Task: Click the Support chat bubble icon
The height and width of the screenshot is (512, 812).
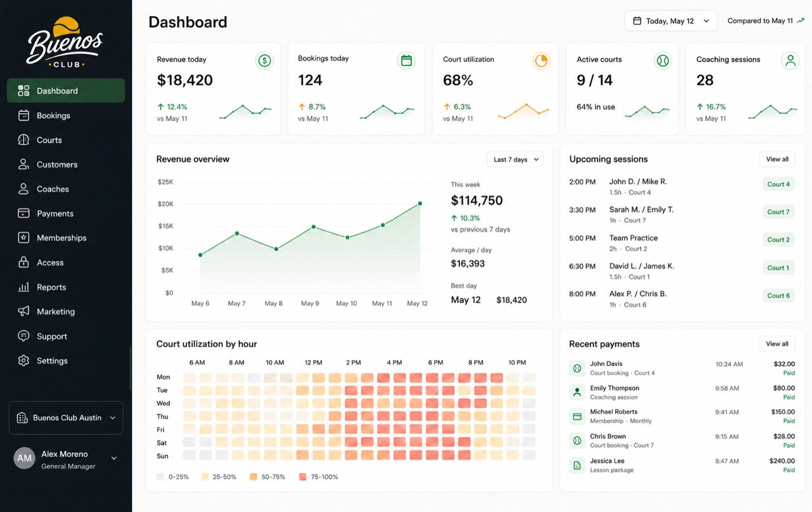Action: 24,336
